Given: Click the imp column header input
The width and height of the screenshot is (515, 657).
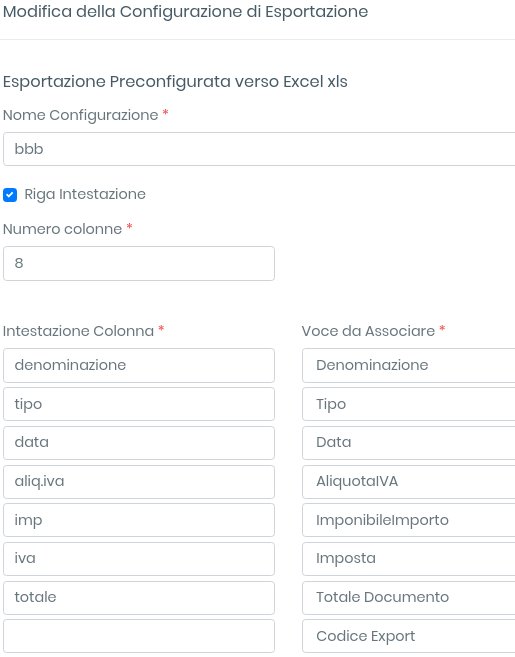Looking at the screenshot, I should coord(139,520).
